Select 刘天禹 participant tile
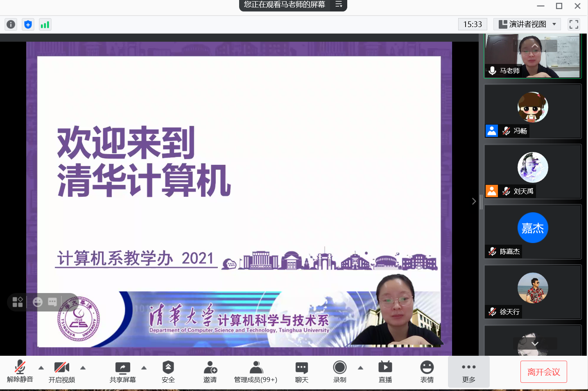Screen dimensions: 588x391 tap(533, 171)
